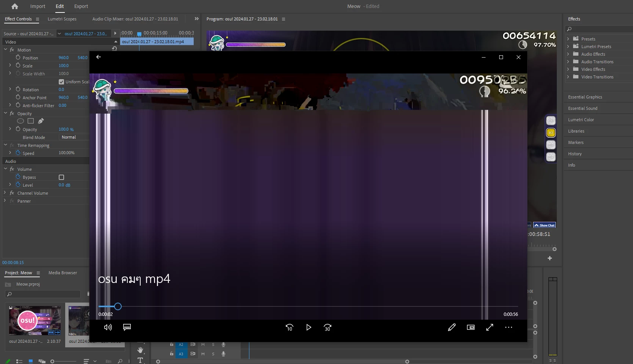Open the Source clip dropdown in Effect Controls
633x364 pixels.
59,34
